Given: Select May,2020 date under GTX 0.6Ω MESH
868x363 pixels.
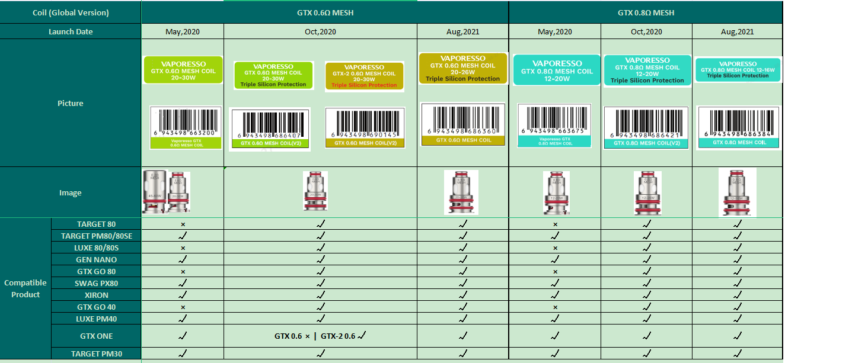Looking at the screenshot, I should 183,31.
